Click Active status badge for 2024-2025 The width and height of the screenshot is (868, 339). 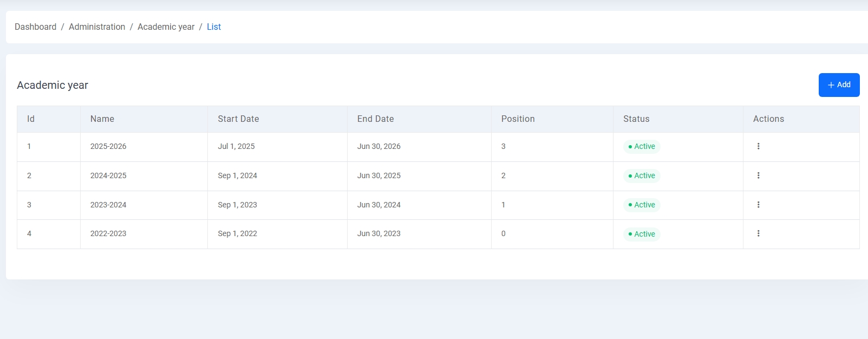click(x=642, y=176)
